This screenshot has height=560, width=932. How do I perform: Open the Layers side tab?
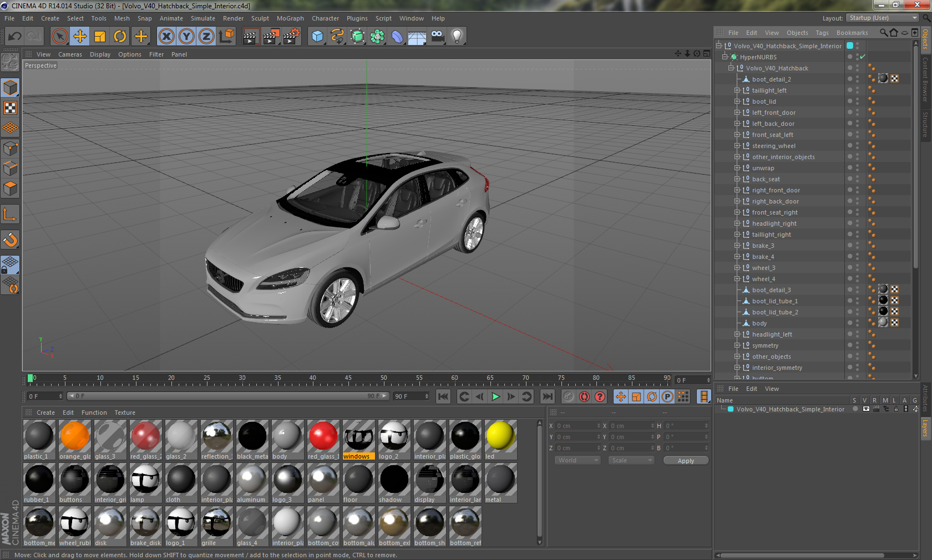pyautogui.click(x=925, y=427)
